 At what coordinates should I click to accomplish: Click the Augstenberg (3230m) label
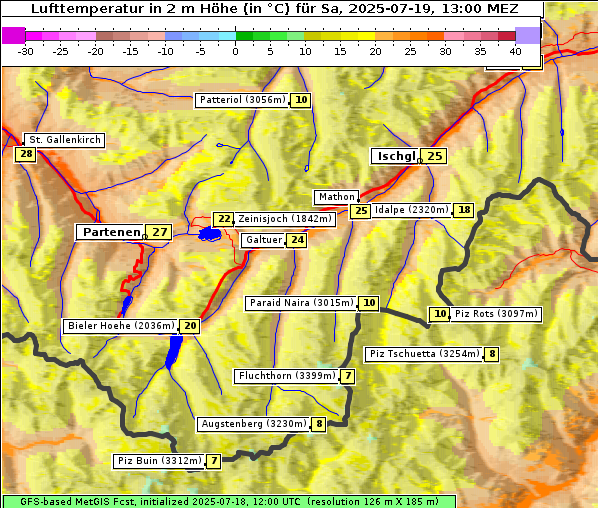(x=254, y=424)
